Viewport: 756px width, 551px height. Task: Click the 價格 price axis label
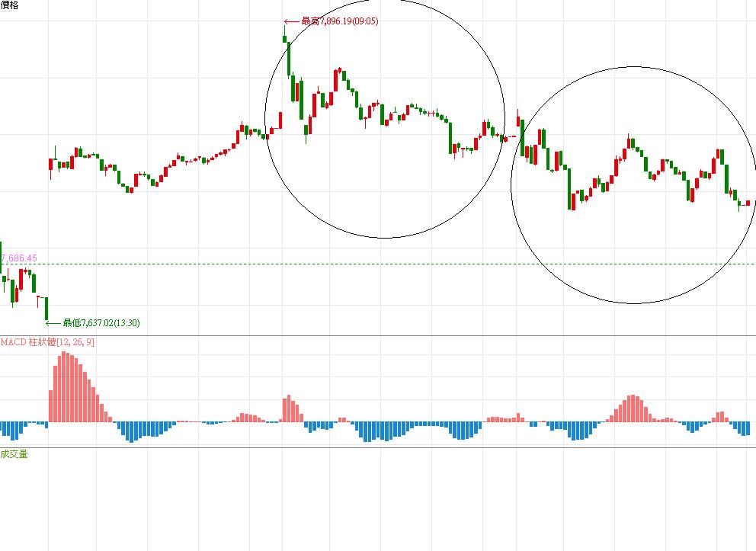9,5
